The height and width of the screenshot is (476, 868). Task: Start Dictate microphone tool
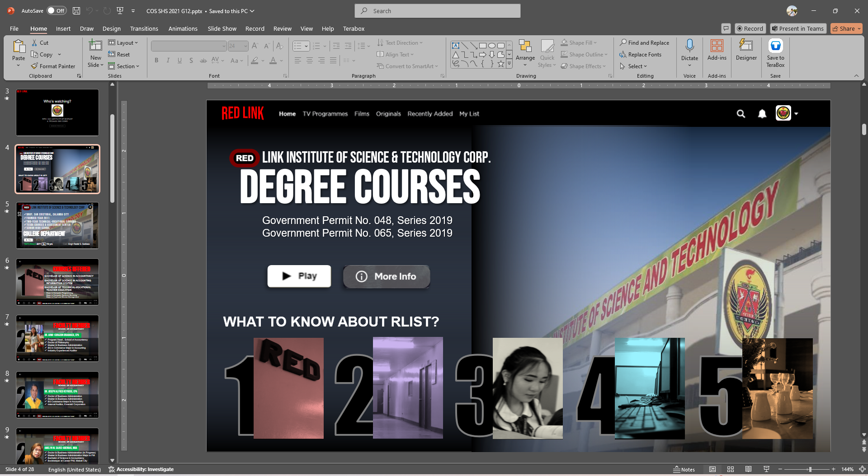(689, 46)
